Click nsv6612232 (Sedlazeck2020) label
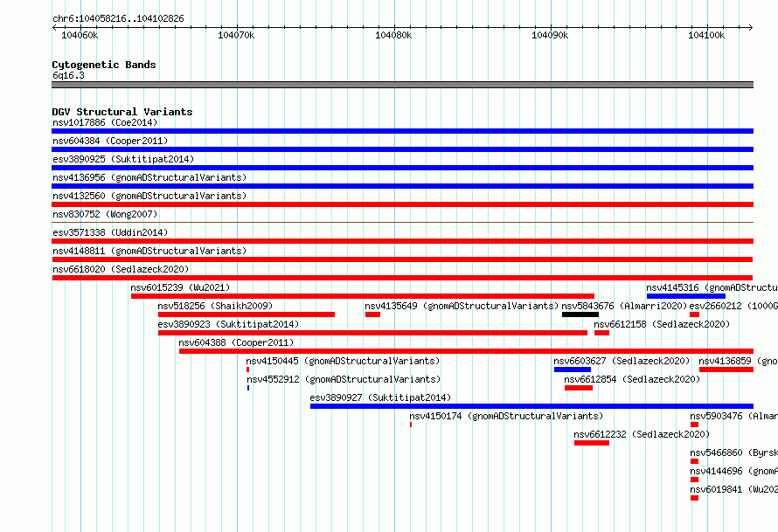This screenshot has height=532, width=778. click(x=642, y=434)
